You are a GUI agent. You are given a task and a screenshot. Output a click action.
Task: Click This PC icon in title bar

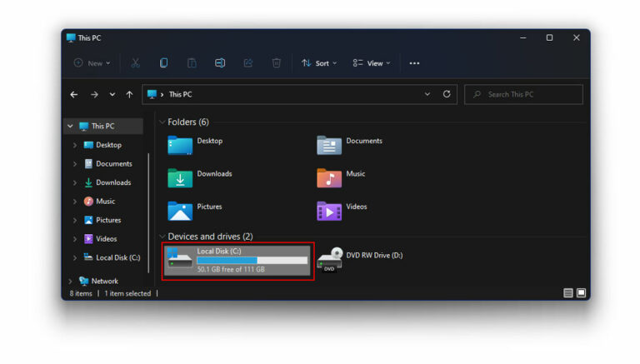71,38
